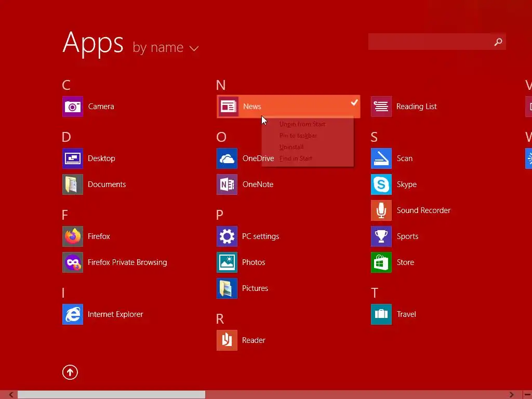532x399 pixels.
Task: Click the search magnifier icon
Action: (498, 42)
